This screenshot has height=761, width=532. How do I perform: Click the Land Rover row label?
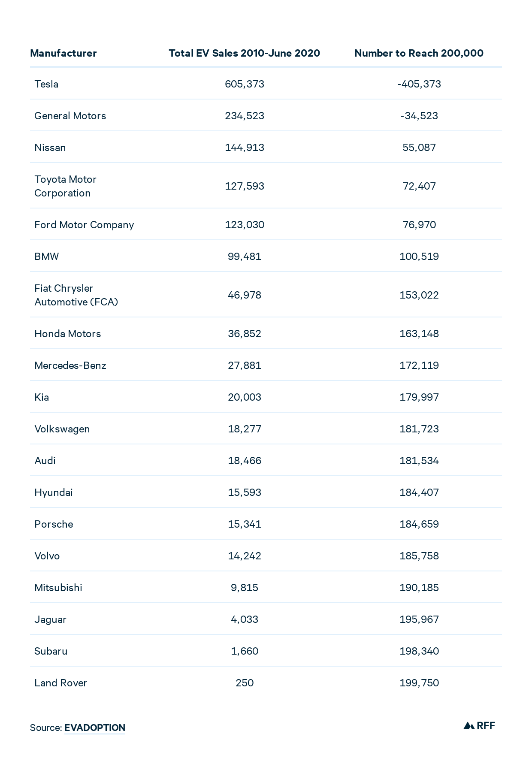pos(61,683)
